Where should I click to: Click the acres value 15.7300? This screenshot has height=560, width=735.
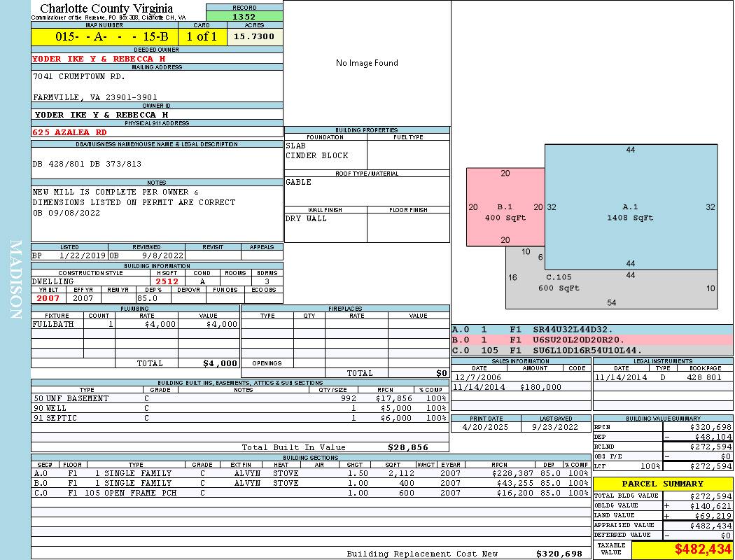254,36
